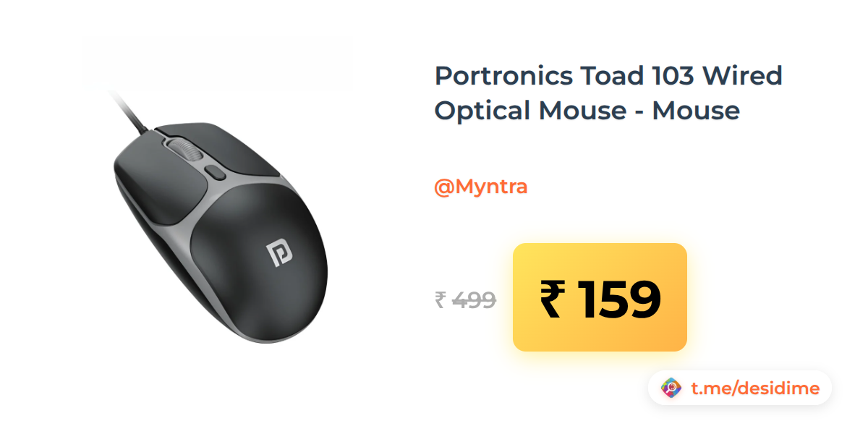The width and height of the screenshot is (868, 434).
Task: Click the colorful DesiDime logo icon
Action: pos(671,388)
